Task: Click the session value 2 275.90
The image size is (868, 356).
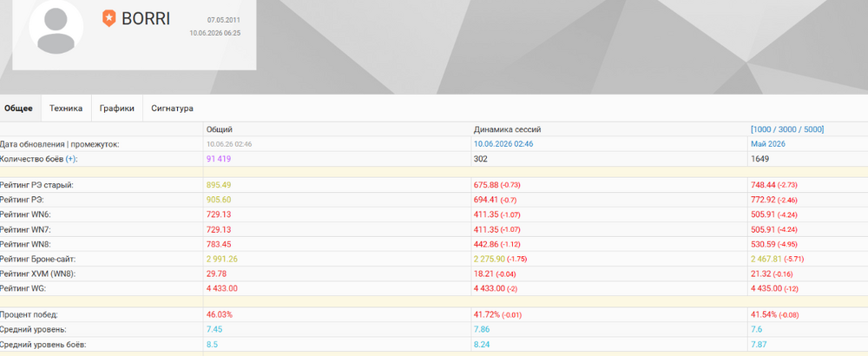Action: coord(490,259)
